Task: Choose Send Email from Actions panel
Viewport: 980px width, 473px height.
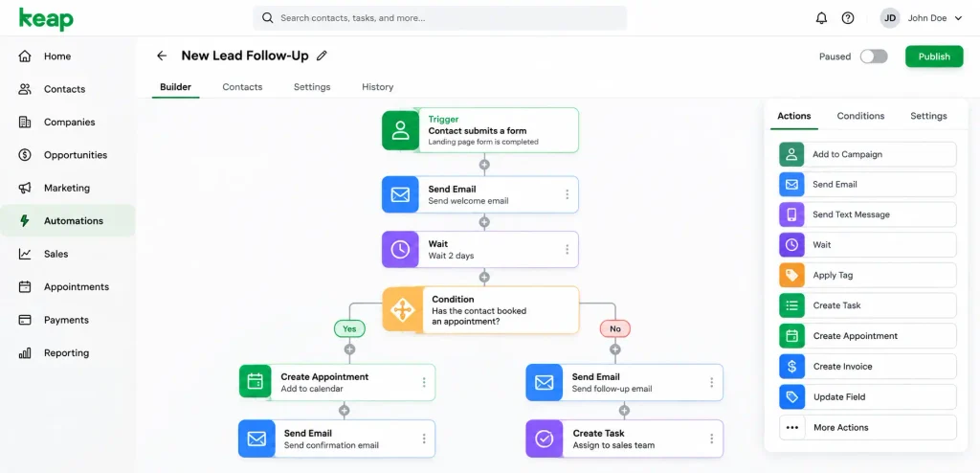Action: 867,185
